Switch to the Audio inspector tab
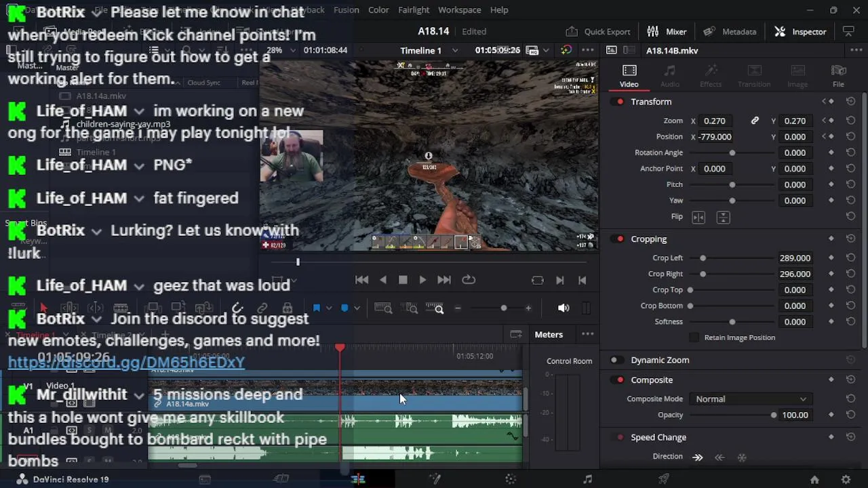This screenshot has width=868, height=488. pos(670,76)
